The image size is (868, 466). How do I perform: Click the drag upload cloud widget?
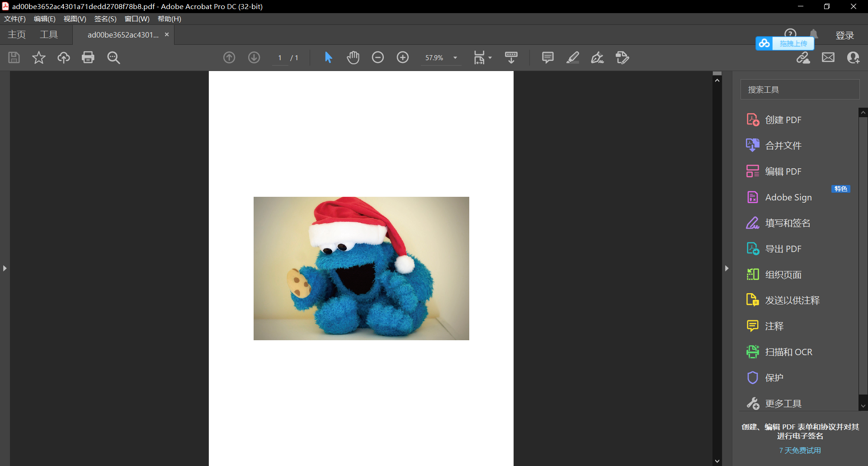[x=785, y=43]
